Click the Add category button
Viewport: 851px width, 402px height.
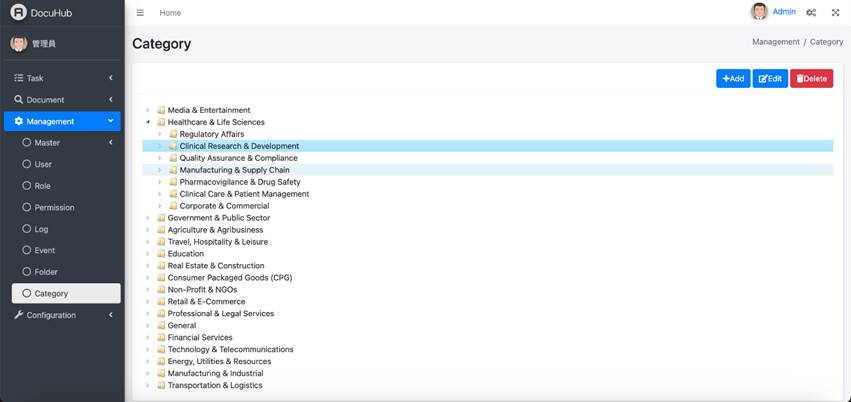(733, 79)
